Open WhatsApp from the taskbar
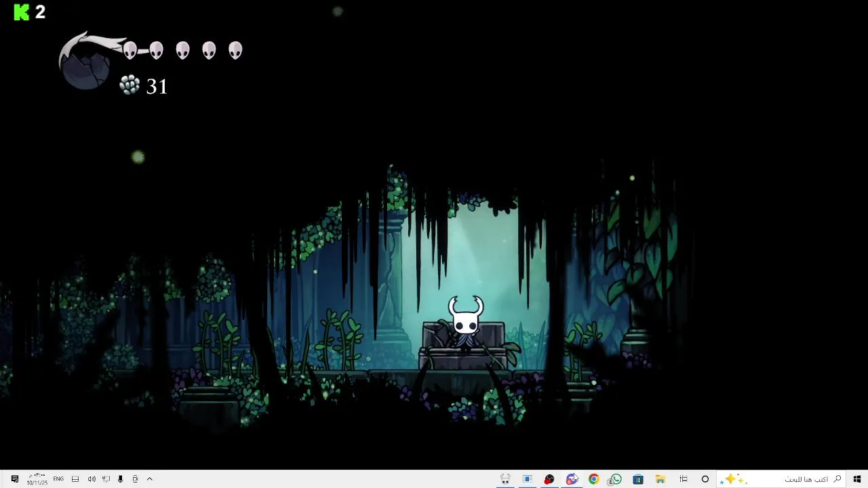 tap(616, 479)
